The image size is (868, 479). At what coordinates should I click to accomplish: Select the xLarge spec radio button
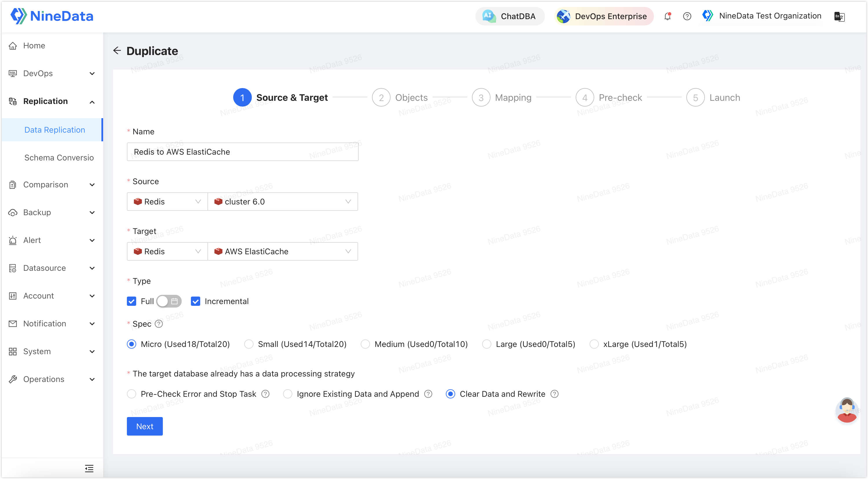(594, 344)
